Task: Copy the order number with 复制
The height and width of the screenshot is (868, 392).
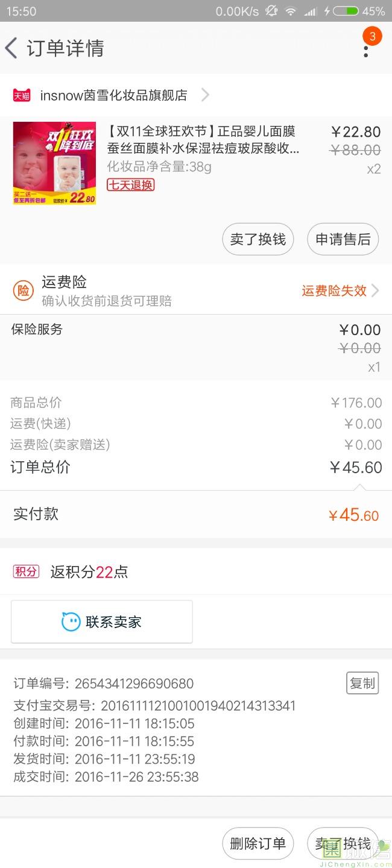Action: click(x=362, y=683)
